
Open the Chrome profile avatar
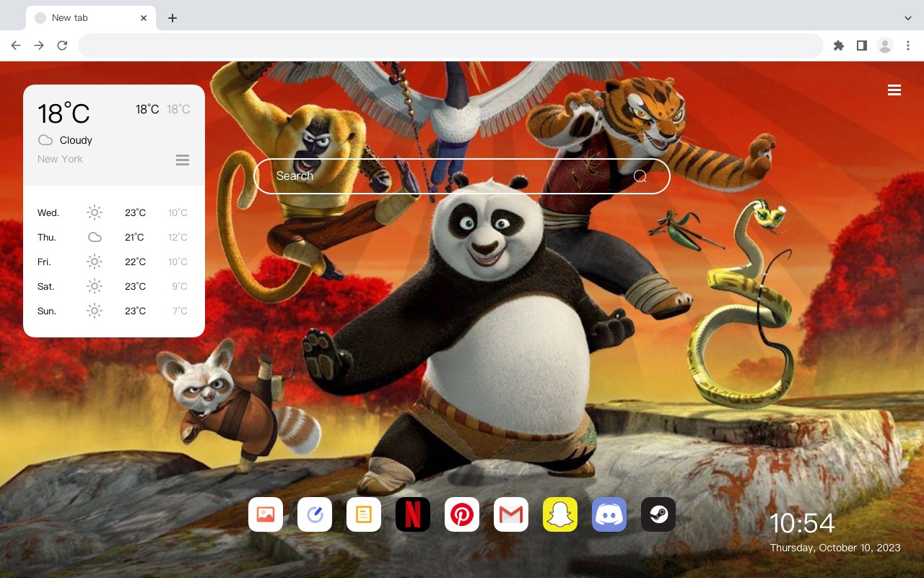[885, 46]
